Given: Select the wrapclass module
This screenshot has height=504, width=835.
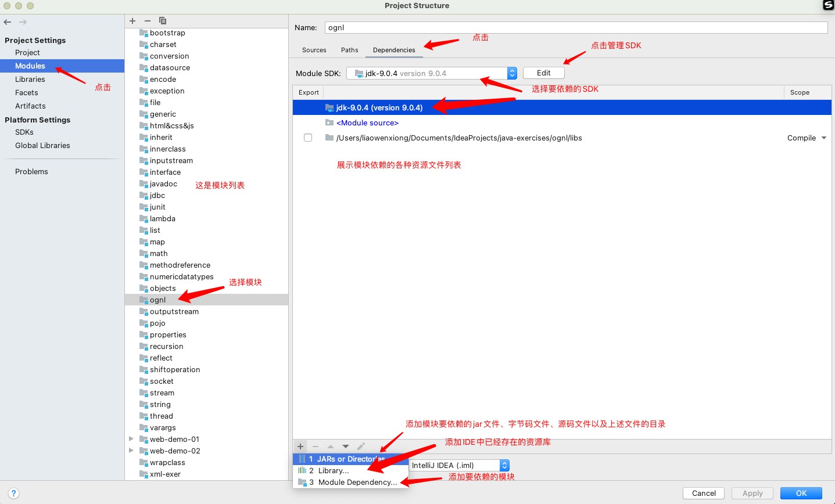Looking at the screenshot, I should tap(167, 463).
